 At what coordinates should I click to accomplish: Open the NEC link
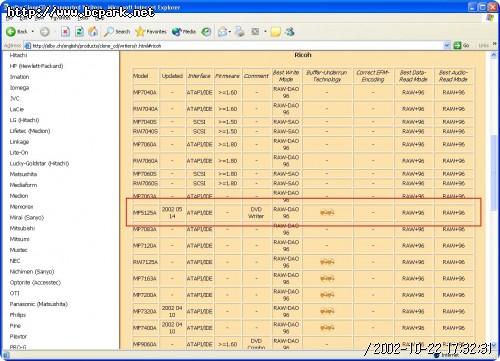(15, 261)
